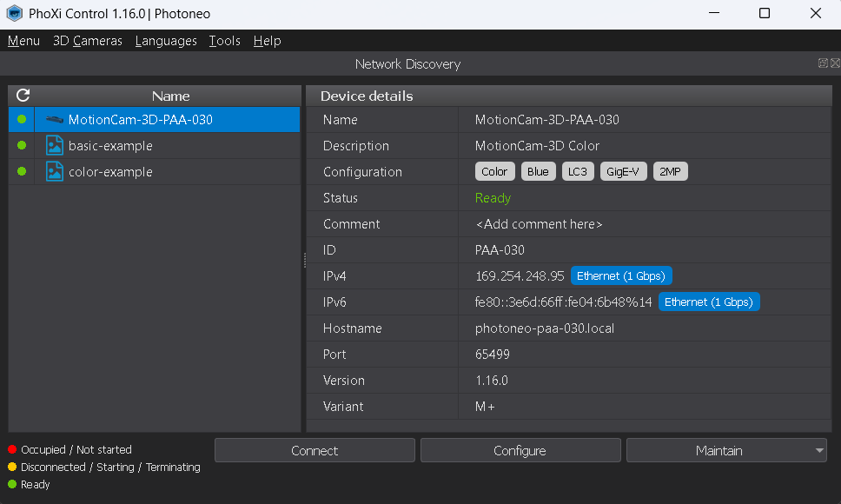
Task: Click the Name value in Device details
Action: pyautogui.click(x=547, y=120)
